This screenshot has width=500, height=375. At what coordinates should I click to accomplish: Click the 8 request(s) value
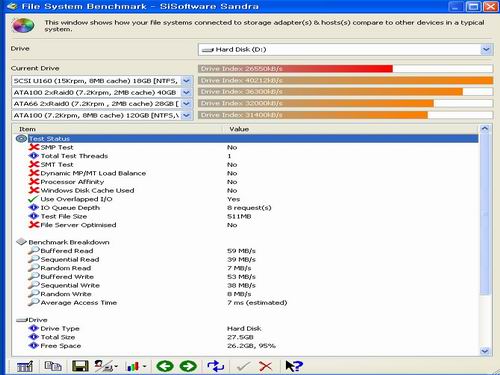pyautogui.click(x=249, y=208)
